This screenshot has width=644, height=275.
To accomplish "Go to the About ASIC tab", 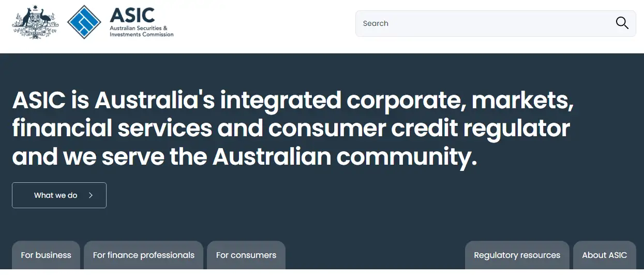I will (x=605, y=255).
